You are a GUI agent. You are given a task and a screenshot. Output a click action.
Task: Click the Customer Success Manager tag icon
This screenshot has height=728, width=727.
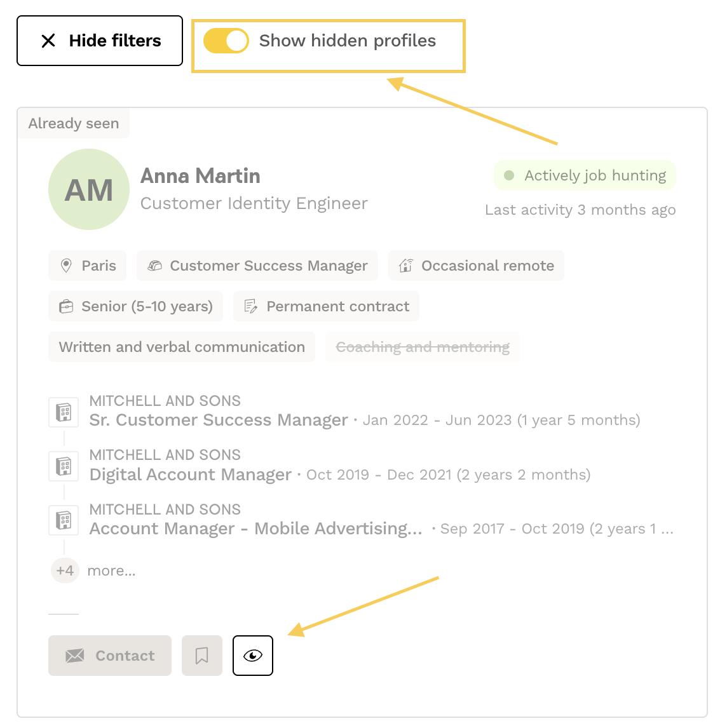[154, 266]
